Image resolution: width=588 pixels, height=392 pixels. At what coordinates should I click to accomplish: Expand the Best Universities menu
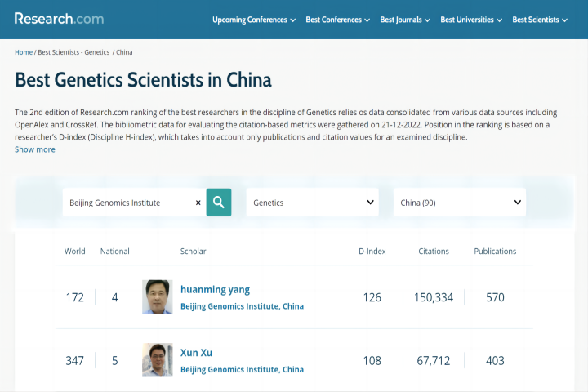coord(471,20)
